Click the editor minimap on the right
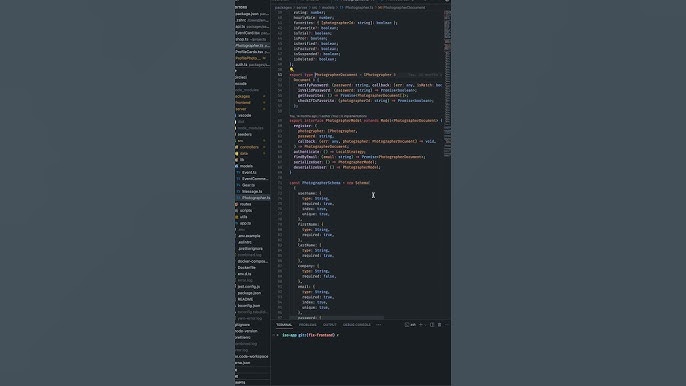Viewport: 686px width, 386px height. (447, 83)
